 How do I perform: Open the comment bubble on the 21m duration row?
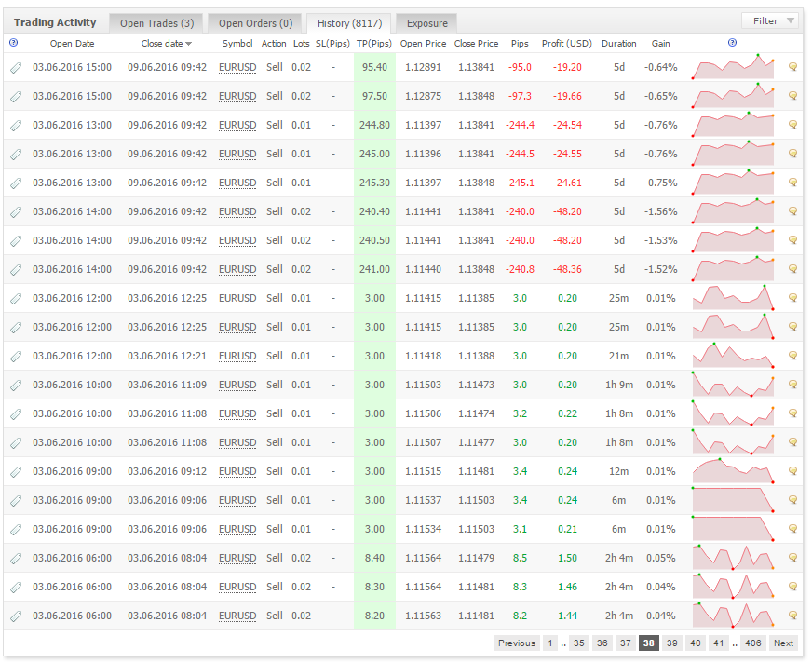coord(792,356)
